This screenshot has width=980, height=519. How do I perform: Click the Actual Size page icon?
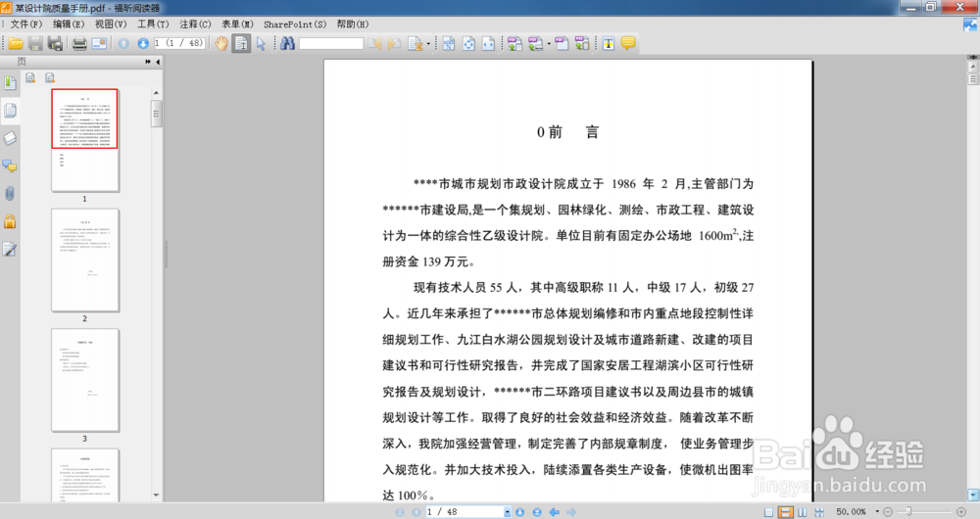[449, 44]
